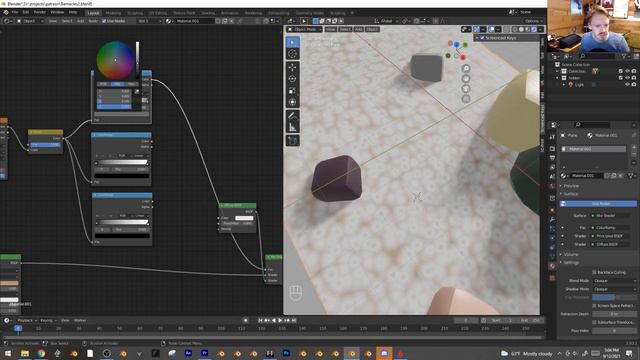Toggle viewport gizmos display button
The image size is (640, 360).
477,29
